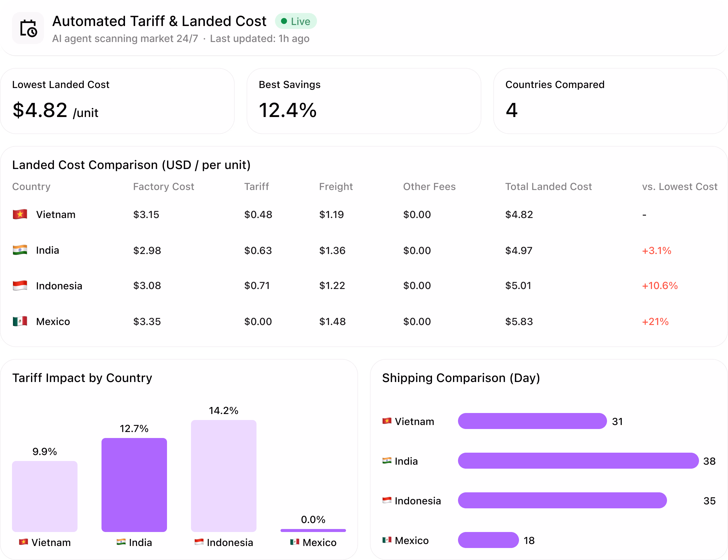This screenshot has width=728, height=560.
Task: Click India total landed cost $4.97
Action: [x=519, y=250]
